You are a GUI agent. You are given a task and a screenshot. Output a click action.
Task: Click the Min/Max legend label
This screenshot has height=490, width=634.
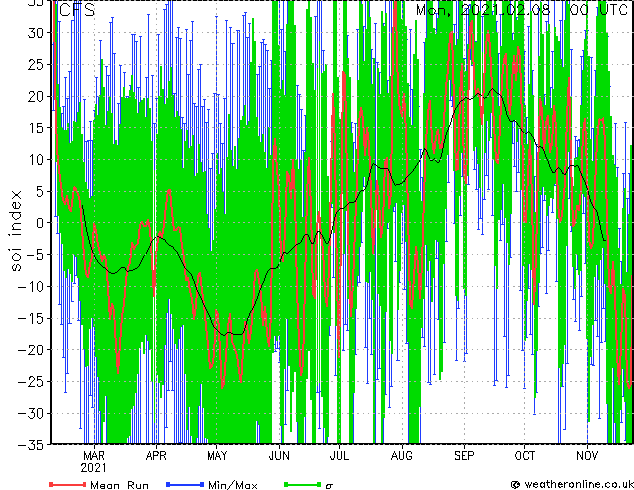232,485
